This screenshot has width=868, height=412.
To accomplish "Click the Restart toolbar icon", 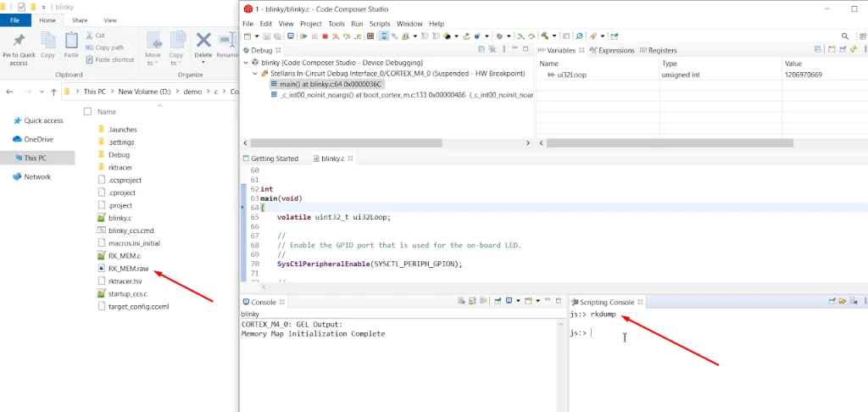I will (467, 36).
